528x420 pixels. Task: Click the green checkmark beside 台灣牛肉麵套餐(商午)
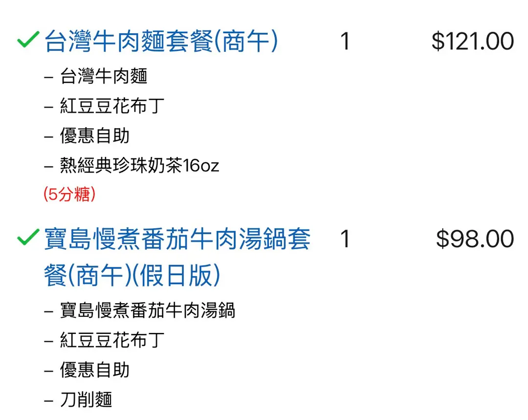pyautogui.click(x=28, y=41)
